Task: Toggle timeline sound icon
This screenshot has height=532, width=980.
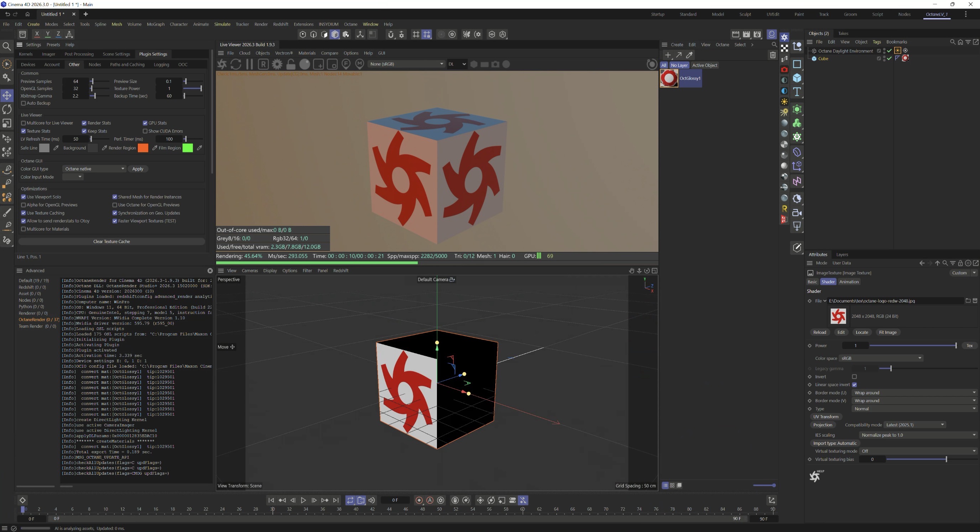Action: (x=372, y=500)
